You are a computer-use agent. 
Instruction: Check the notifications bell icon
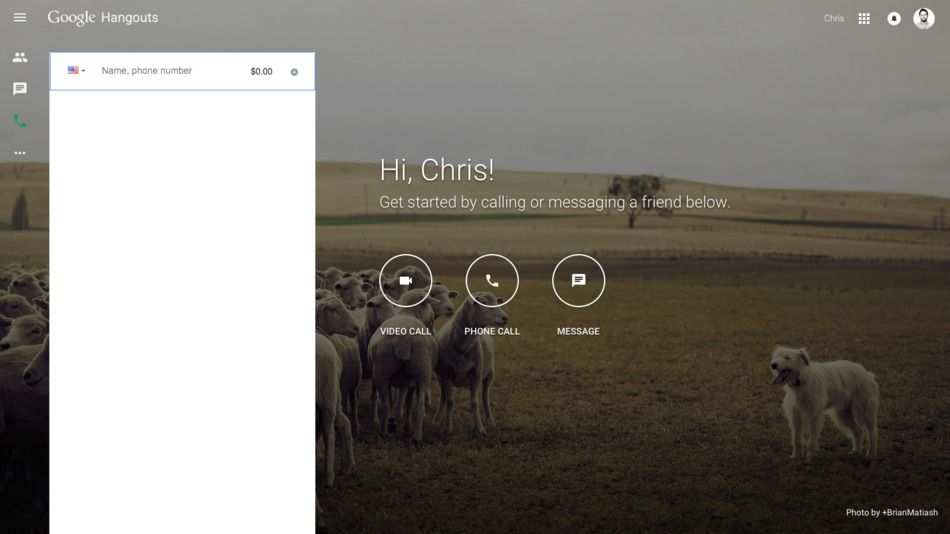coord(894,19)
